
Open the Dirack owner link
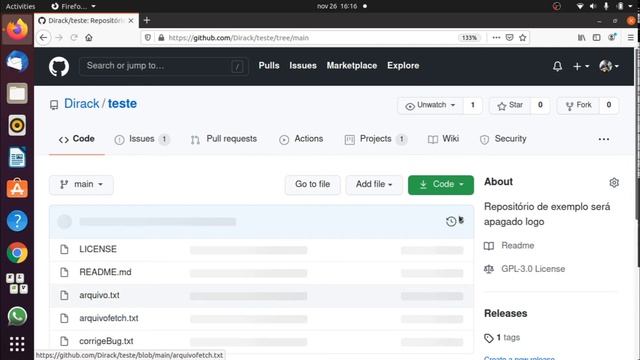(x=82, y=104)
